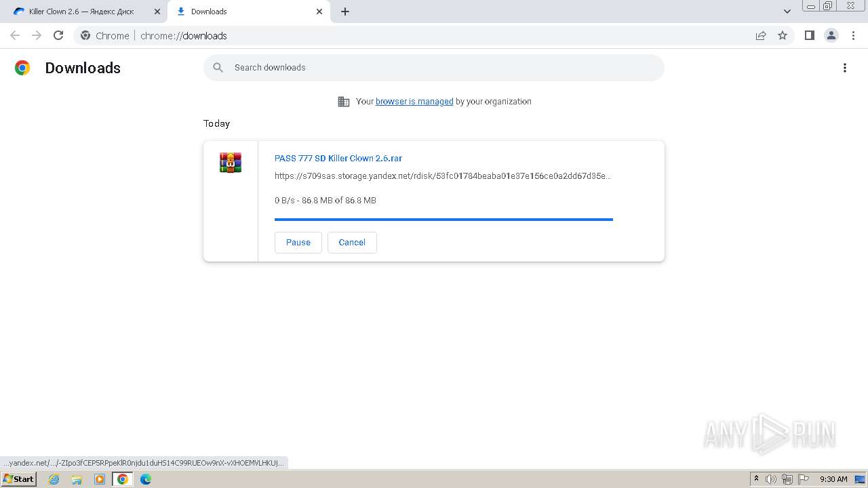
Task: Pause the current download
Action: click(x=298, y=243)
